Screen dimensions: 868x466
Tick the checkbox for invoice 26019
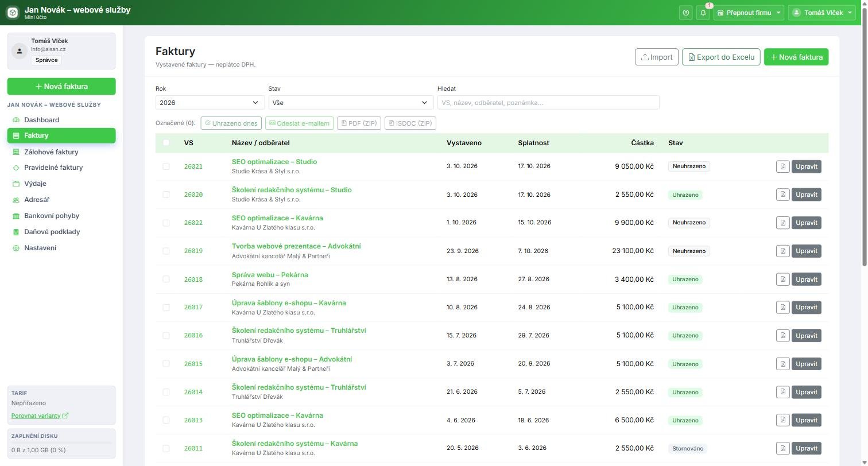(166, 251)
